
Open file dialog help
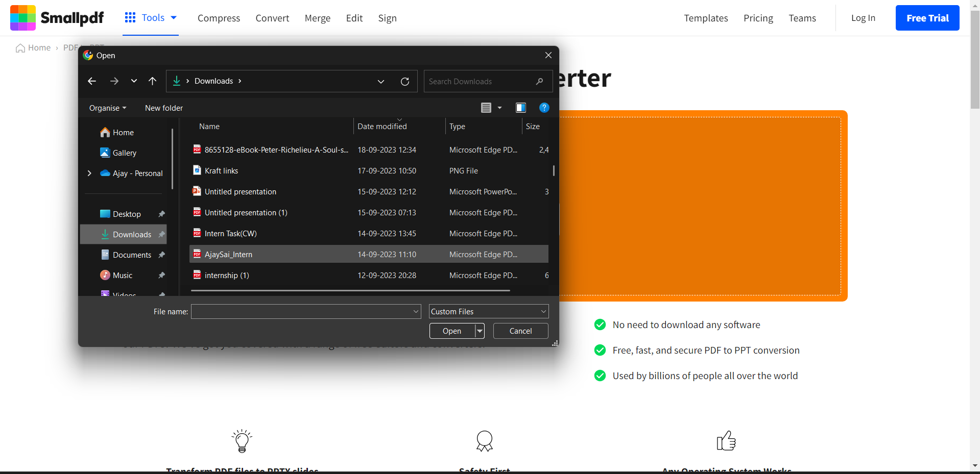544,108
